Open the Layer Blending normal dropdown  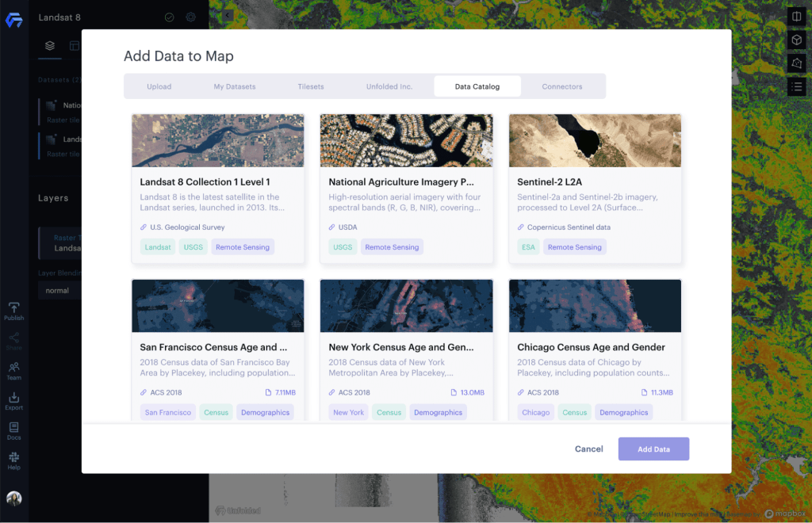(x=60, y=291)
